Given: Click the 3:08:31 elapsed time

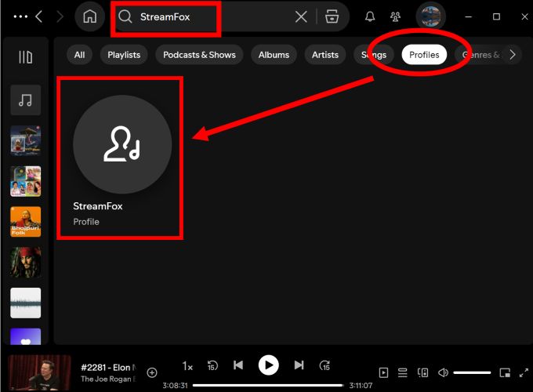Looking at the screenshot, I should click(x=175, y=385).
